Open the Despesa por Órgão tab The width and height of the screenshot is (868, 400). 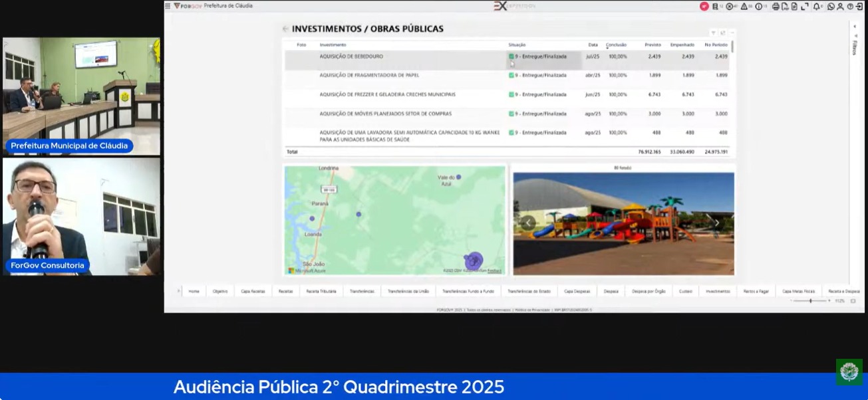[649, 291]
